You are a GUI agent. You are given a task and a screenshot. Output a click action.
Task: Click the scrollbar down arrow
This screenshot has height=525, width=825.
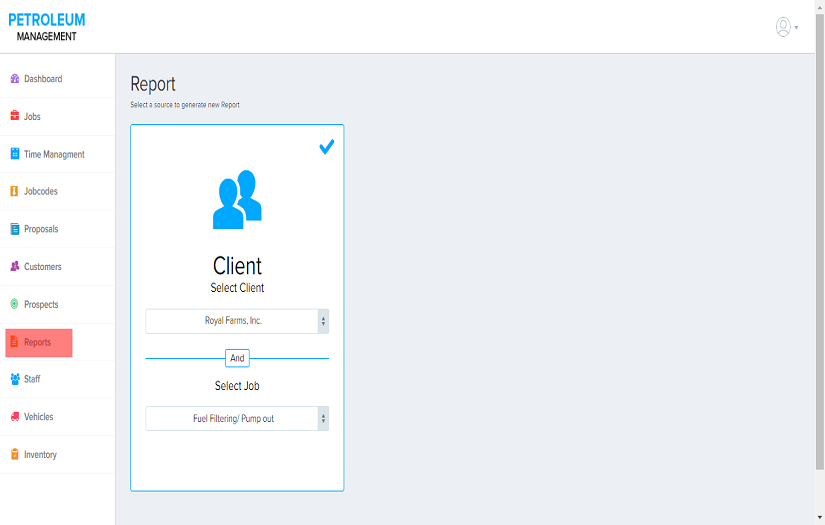tap(820, 518)
